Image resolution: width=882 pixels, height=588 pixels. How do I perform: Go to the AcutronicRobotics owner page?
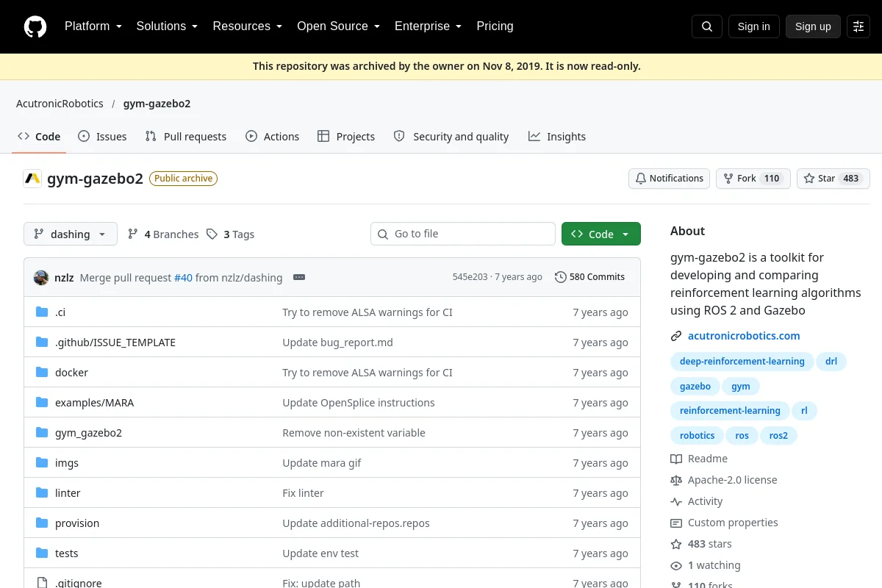(x=60, y=104)
